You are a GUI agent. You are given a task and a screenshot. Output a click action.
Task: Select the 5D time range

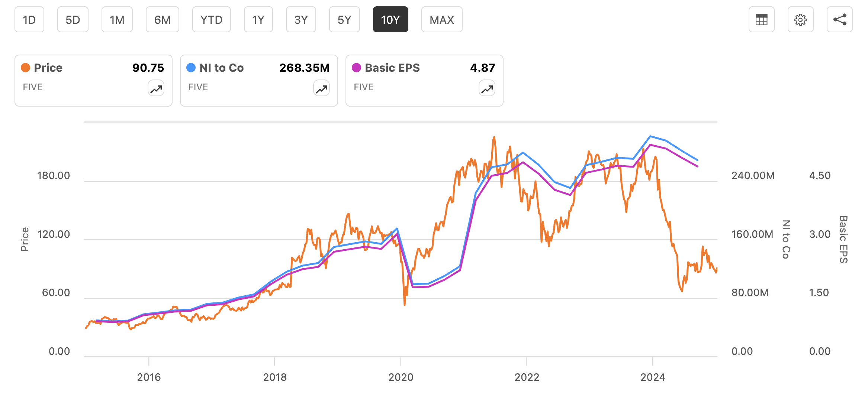point(73,19)
